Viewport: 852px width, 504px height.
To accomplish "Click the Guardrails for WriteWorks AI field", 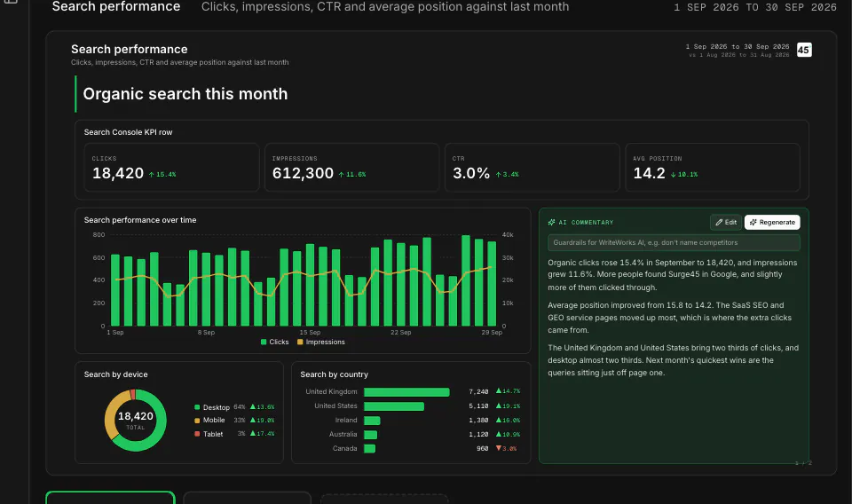I will 674,243.
